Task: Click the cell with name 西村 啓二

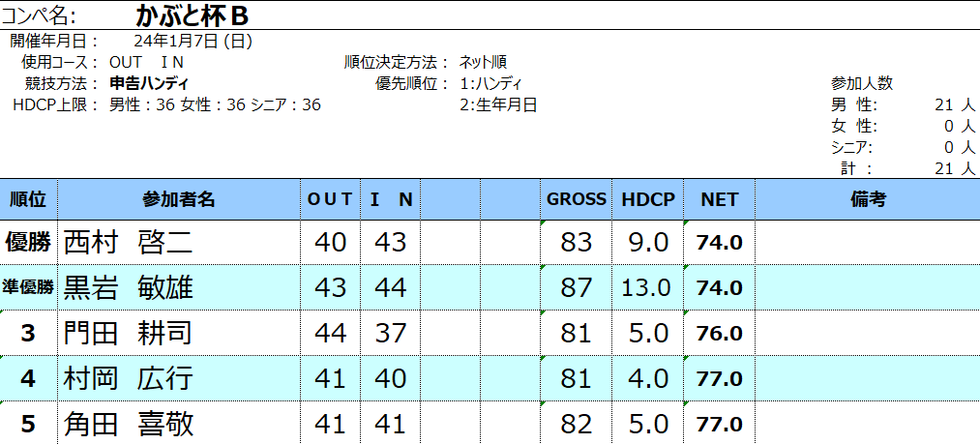Action: pyautogui.click(x=179, y=242)
